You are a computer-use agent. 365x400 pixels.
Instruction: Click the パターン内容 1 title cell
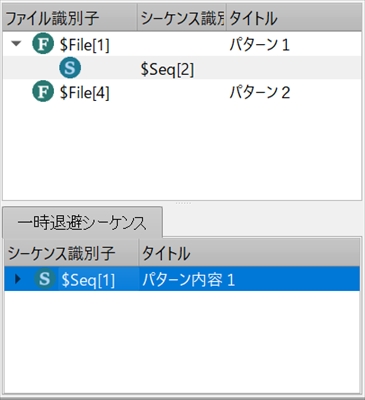pyautogui.click(x=188, y=280)
